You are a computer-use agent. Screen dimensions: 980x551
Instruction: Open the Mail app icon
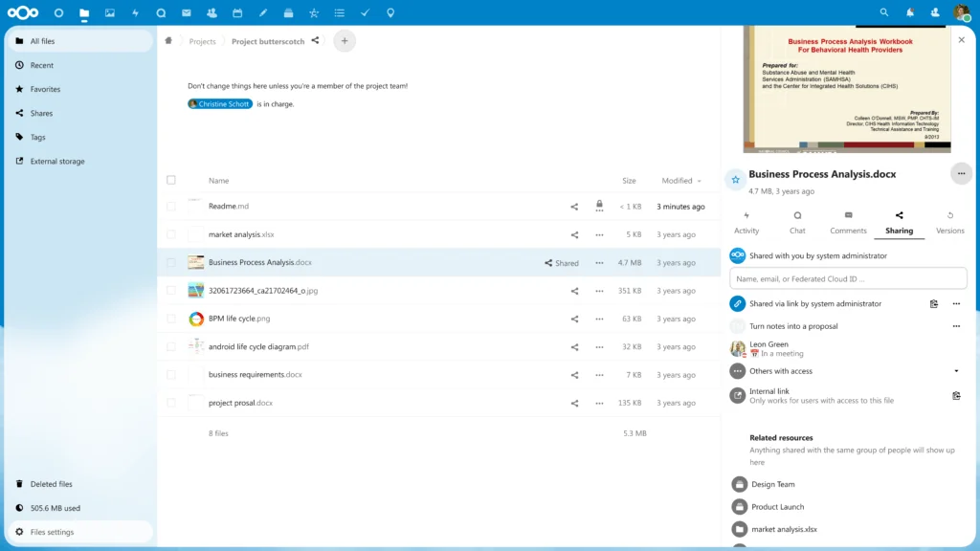click(187, 12)
